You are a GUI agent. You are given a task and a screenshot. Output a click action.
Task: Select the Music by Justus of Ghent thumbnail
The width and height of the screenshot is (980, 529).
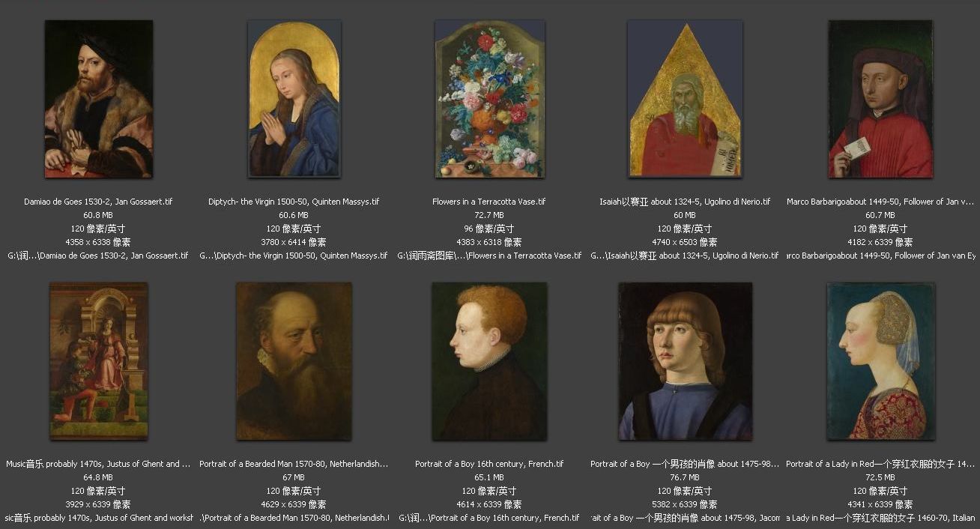click(98, 361)
